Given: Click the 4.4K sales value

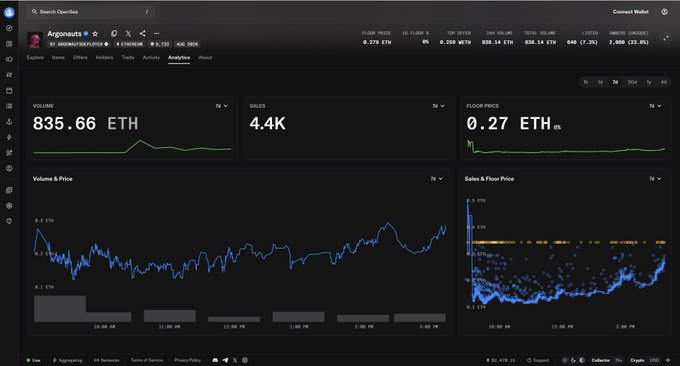Looking at the screenshot, I should 268,124.
